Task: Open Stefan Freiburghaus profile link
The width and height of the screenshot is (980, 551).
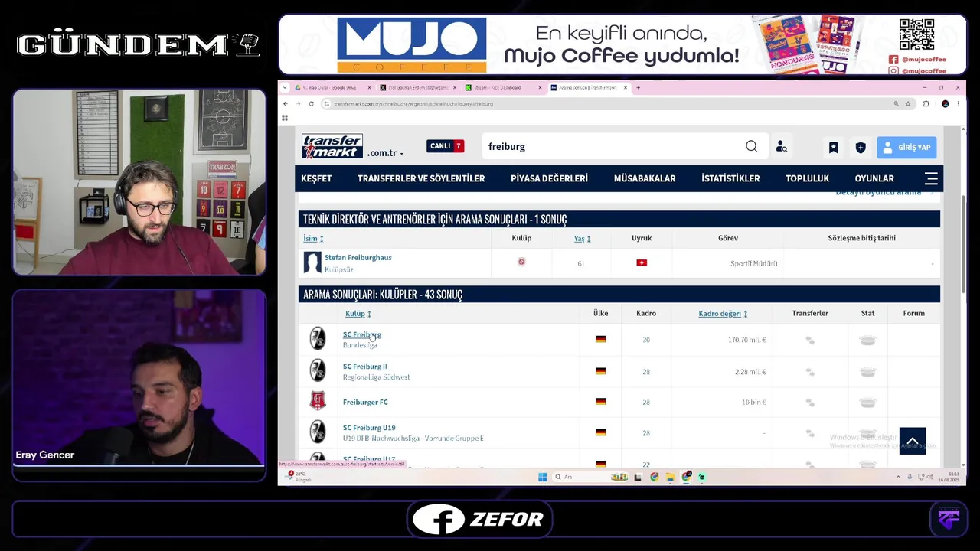Action: pos(358,257)
